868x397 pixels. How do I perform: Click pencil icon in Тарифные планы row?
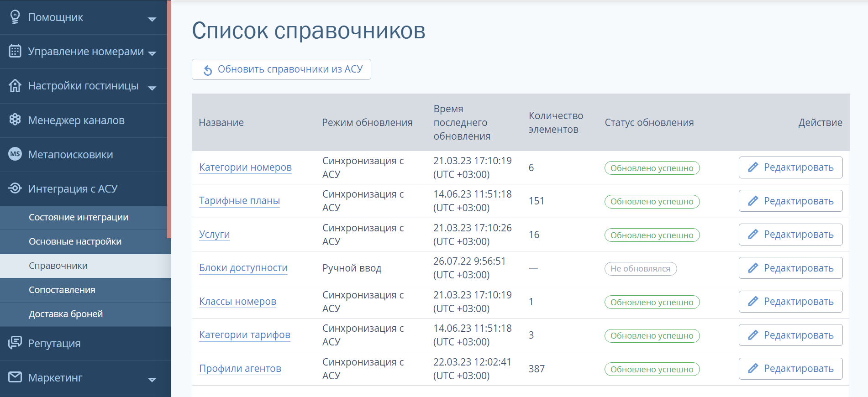pos(753,201)
